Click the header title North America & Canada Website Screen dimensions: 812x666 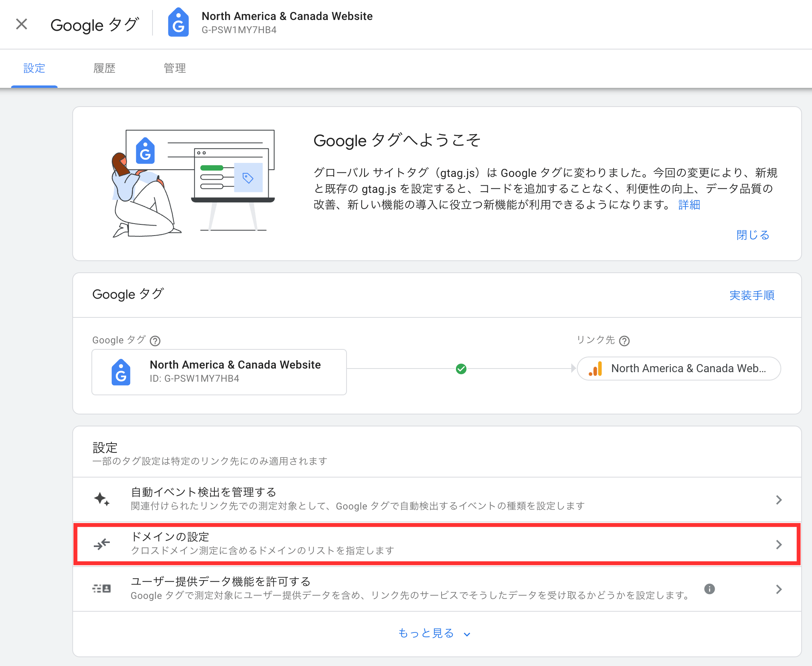[x=287, y=16]
